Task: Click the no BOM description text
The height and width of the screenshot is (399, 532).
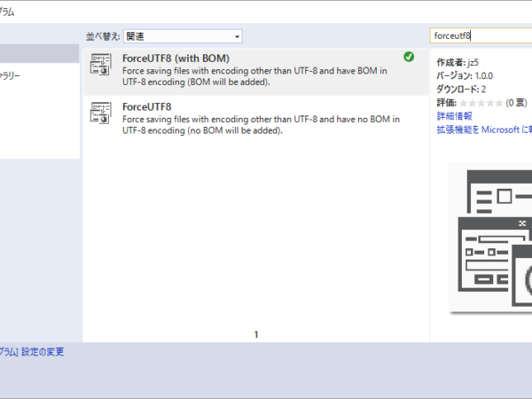Action: 261,125
